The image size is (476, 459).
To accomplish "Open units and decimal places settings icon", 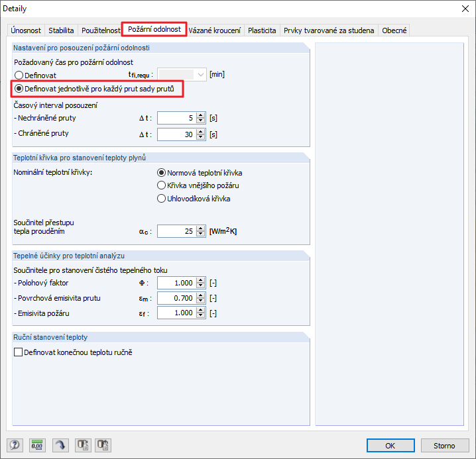I will point(37,445).
